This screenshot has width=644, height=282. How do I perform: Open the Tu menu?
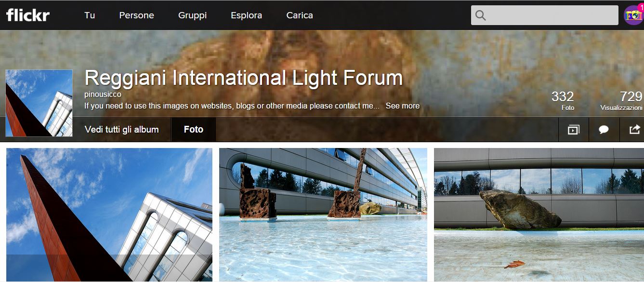click(90, 15)
